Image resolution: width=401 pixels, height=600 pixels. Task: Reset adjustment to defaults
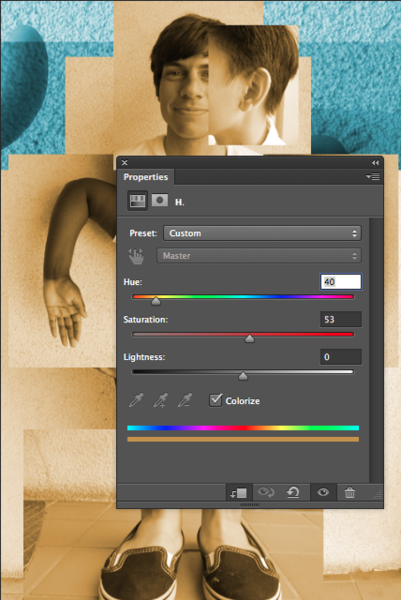pyautogui.click(x=293, y=492)
